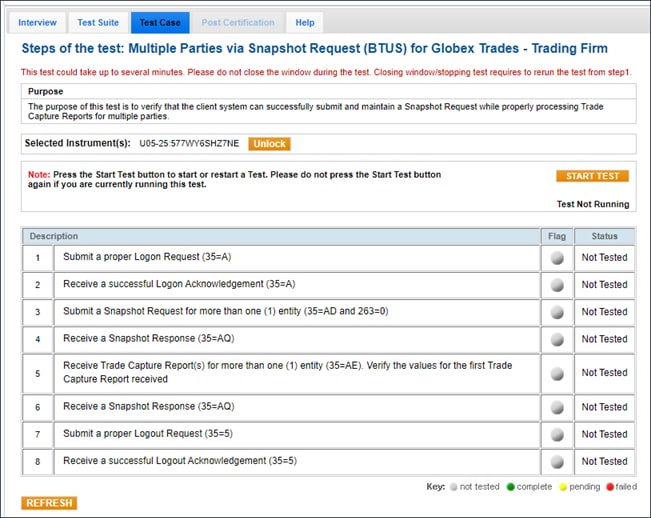This screenshot has width=651, height=518.
Task: Click the Status column header
Action: (604, 236)
